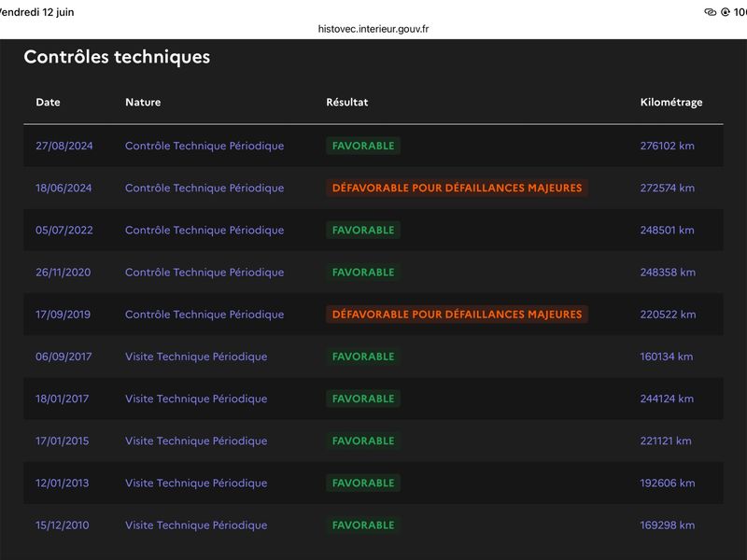Tap the histovec.interieur.gouv.fr address bar
This screenshot has height=560, width=747.
point(373,29)
